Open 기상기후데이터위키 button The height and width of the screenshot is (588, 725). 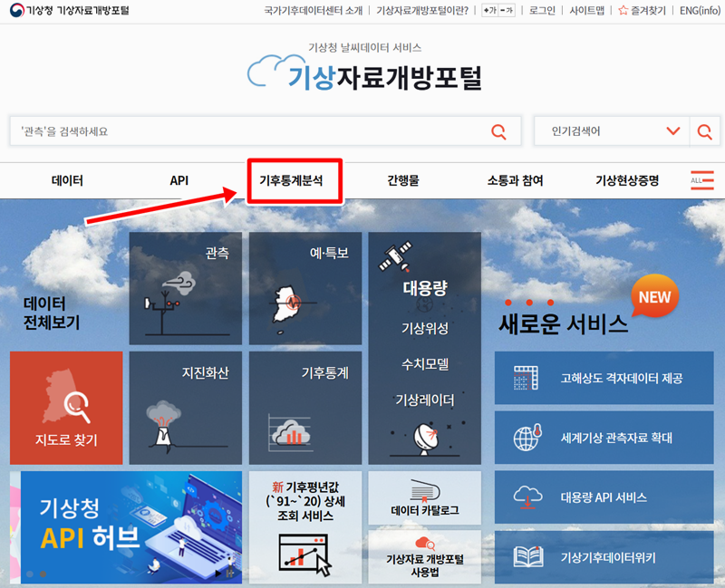(604, 557)
